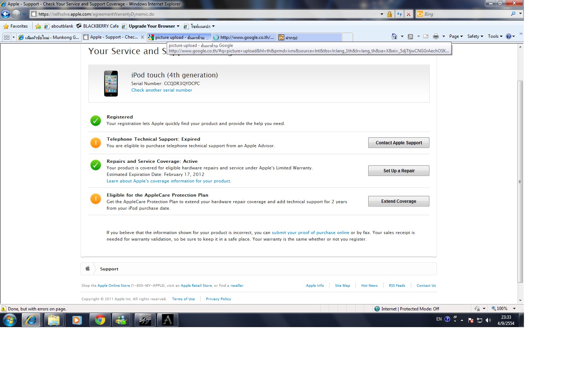Expand the Home button dropdown arrow

point(402,36)
